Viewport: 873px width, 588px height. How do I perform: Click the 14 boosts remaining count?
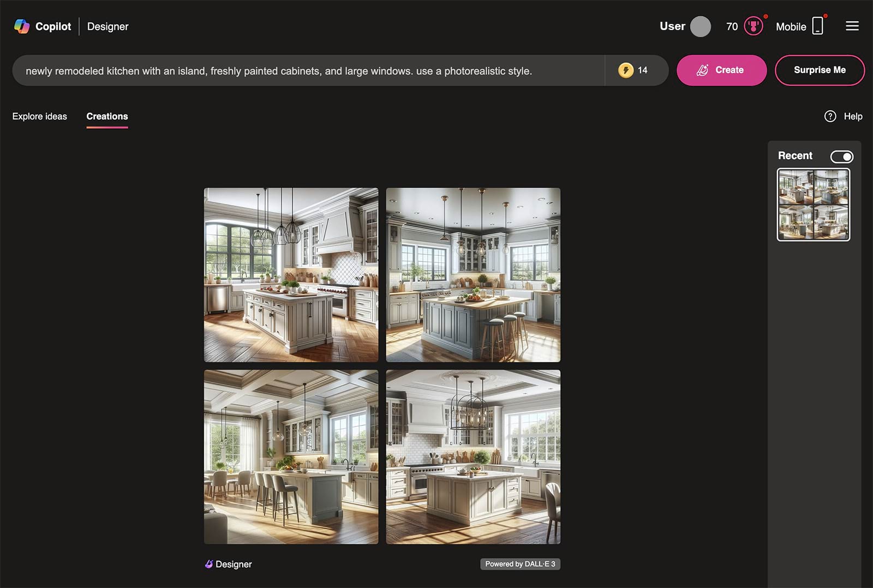(643, 70)
